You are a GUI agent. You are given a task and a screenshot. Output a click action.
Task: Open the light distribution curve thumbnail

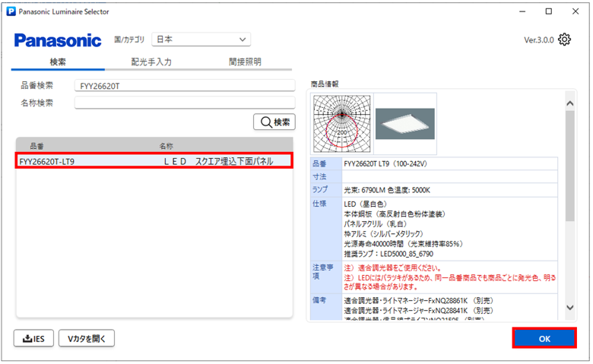click(343, 122)
